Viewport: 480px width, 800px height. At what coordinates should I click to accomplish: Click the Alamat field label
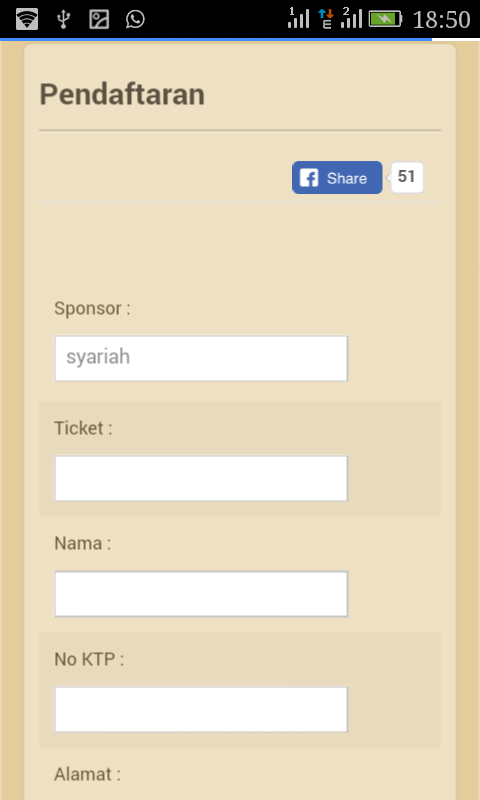point(87,774)
